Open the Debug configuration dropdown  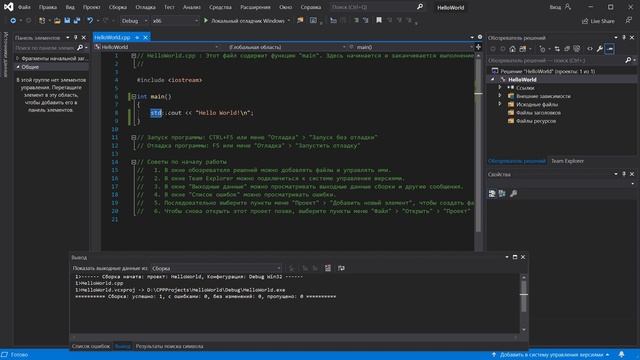coord(134,20)
